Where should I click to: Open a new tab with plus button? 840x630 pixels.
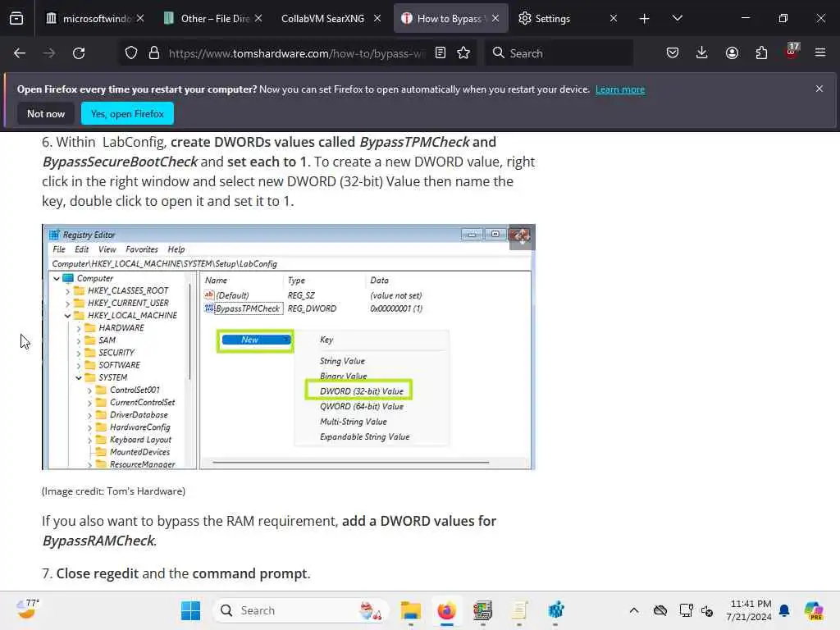point(645,19)
